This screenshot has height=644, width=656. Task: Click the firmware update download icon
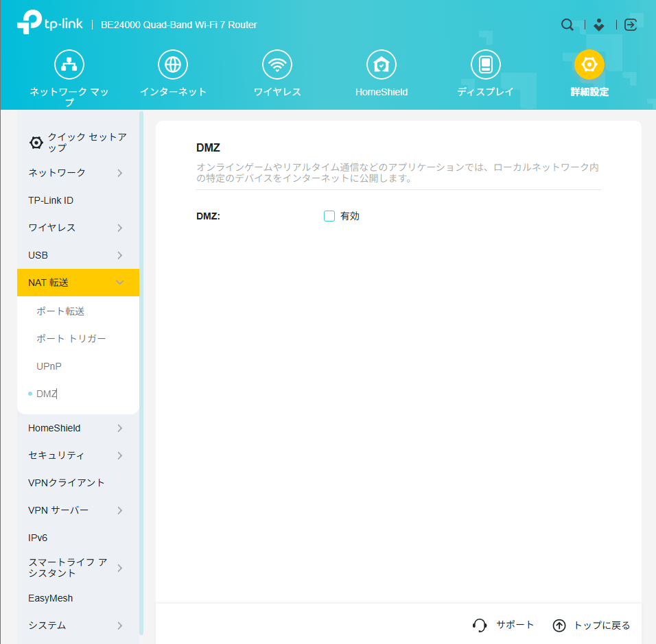tap(598, 25)
